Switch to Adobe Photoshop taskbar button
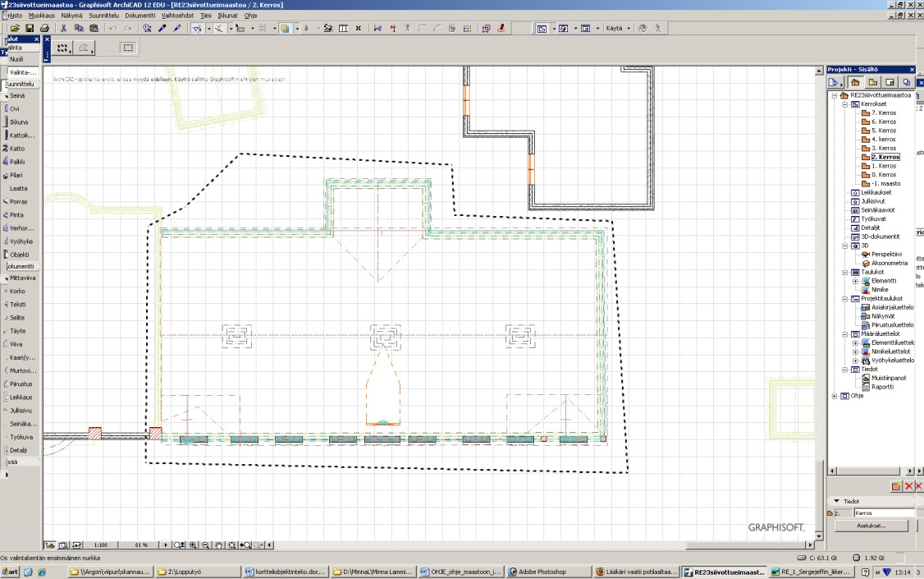This screenshot has height=579, width=924. (549, 572)
